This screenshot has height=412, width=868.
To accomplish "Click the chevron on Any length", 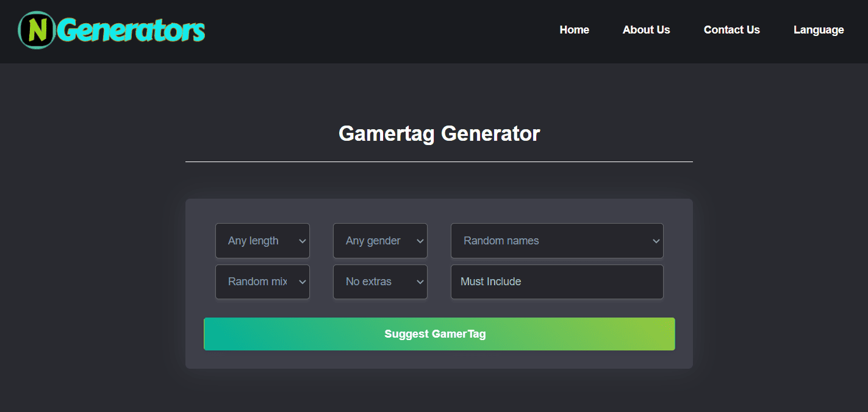I will click(301, 241).
